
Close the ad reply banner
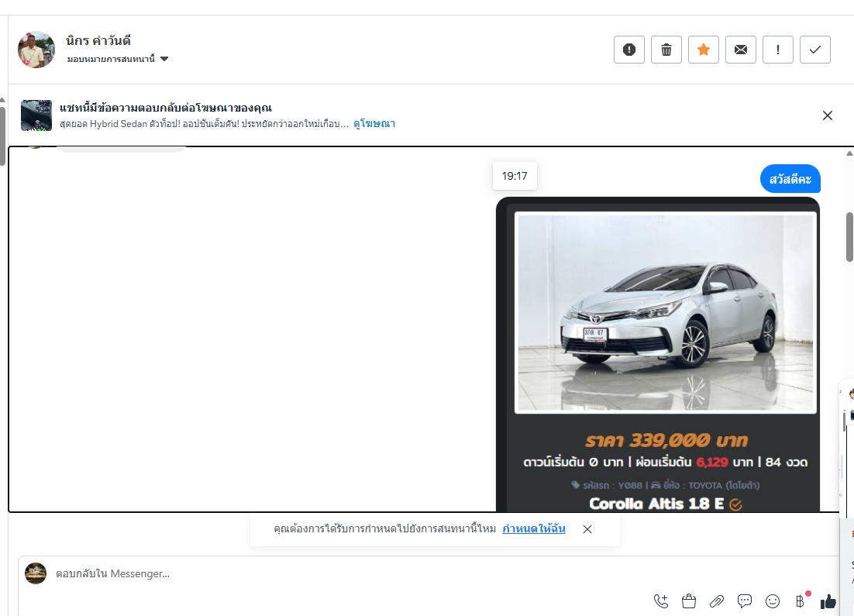tap(828, 115)
